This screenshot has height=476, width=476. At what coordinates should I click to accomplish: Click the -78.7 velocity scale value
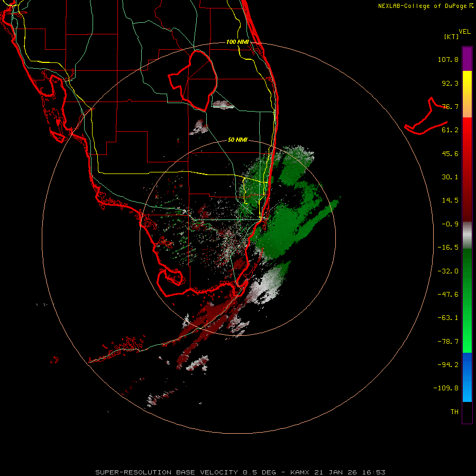[448, 342]
